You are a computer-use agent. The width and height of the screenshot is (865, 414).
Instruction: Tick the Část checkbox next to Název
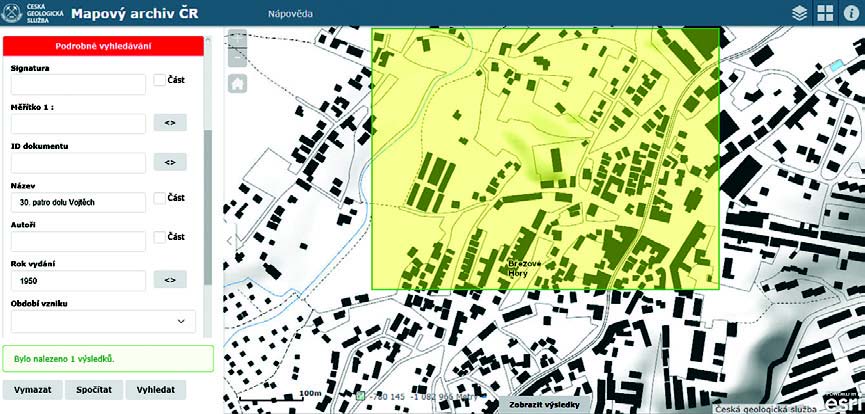159,198
